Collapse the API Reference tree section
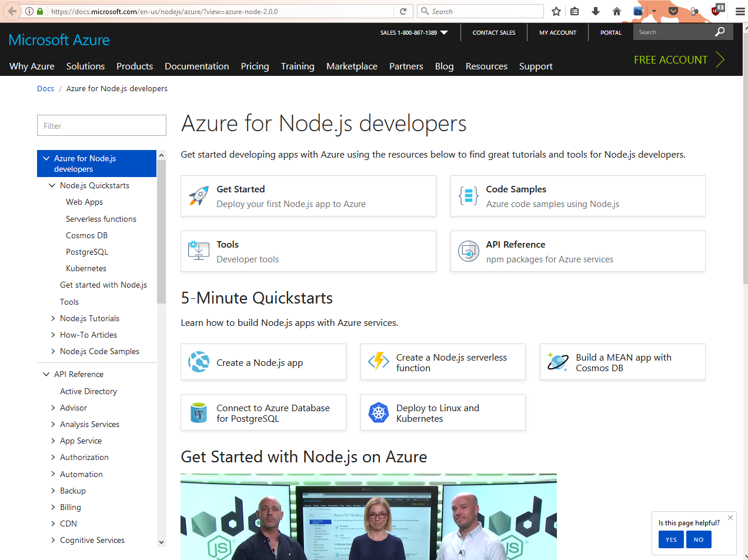The image size is (748, 560). click(46, 374)
